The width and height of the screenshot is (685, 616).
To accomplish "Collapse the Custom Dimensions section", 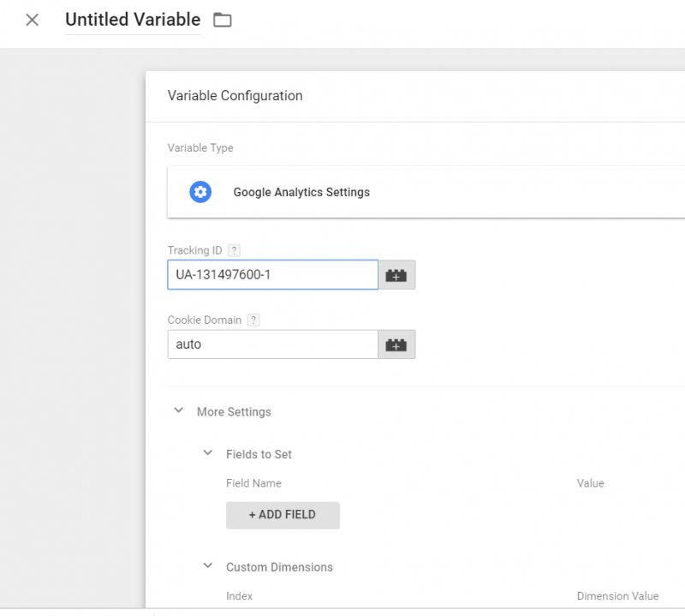I will coord(208,565).
